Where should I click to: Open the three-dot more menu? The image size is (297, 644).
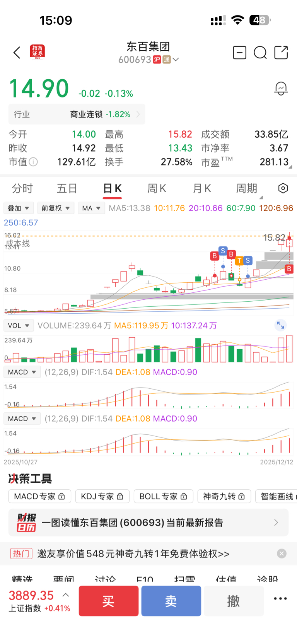(280, 598)
